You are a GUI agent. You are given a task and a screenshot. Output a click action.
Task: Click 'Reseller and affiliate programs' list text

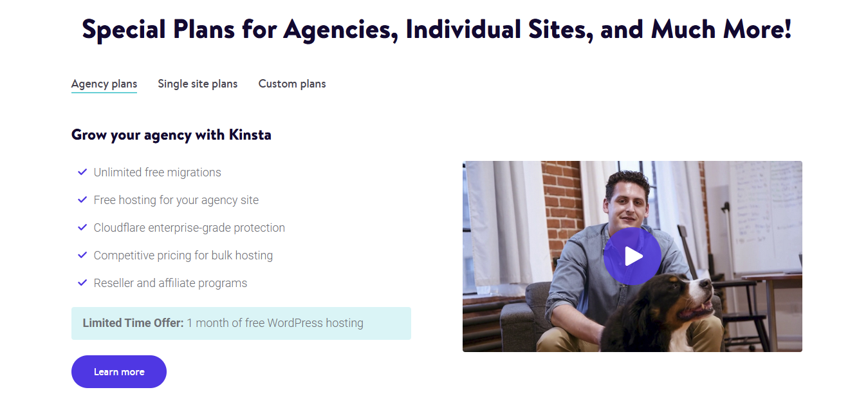coord(171,283)
